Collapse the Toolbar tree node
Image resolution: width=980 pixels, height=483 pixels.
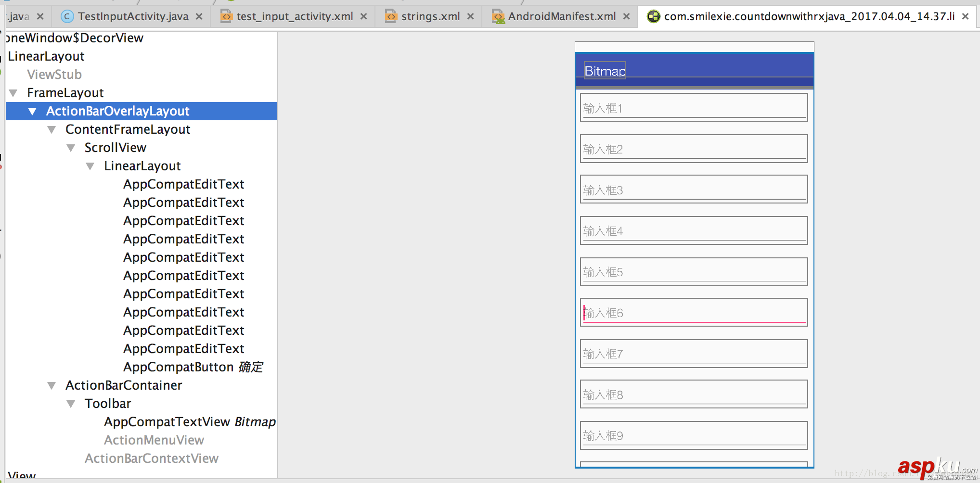(71, 404)
